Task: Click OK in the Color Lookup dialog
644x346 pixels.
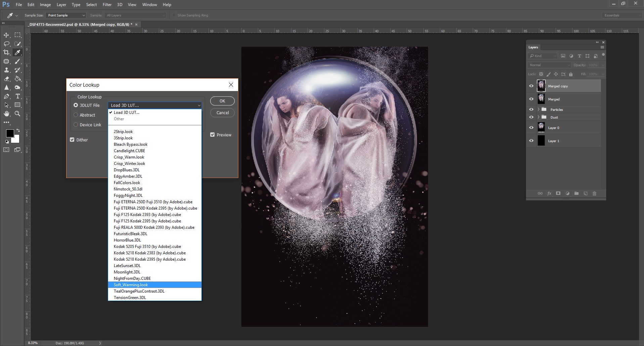Action: click(x=222, y=101)
